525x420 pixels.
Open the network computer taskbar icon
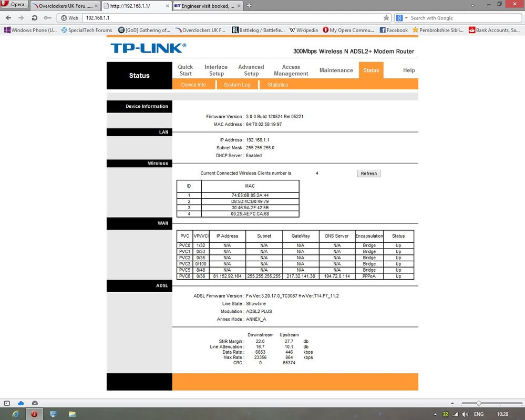coord(53,414)
